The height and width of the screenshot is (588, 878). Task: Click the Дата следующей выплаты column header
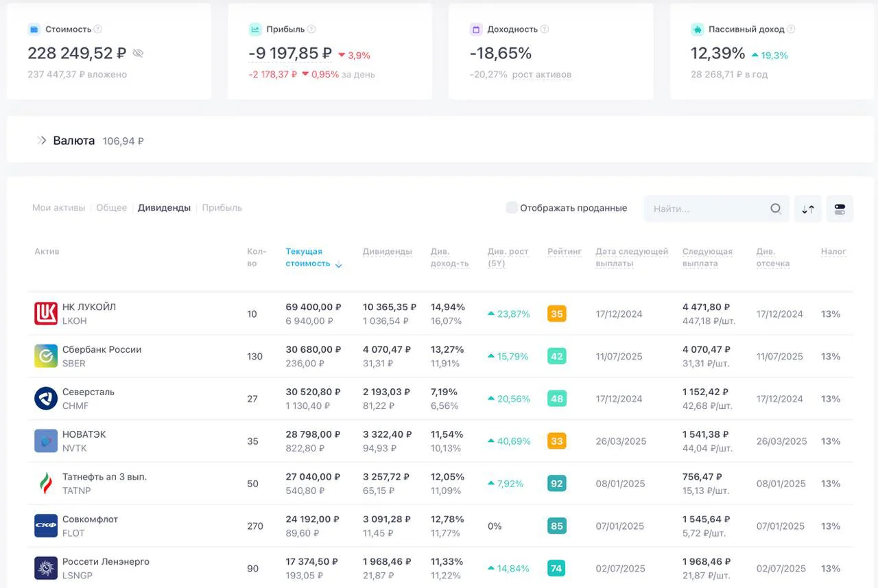pos(632,257)
